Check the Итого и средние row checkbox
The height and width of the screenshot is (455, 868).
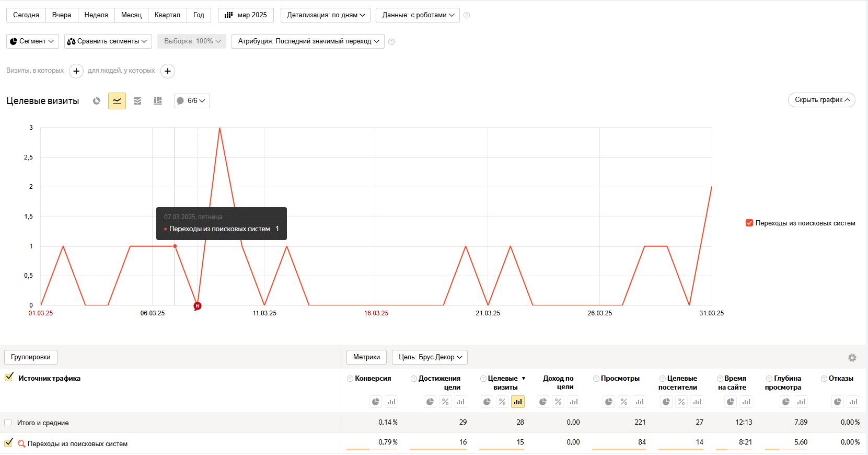[x=8, y=423]
